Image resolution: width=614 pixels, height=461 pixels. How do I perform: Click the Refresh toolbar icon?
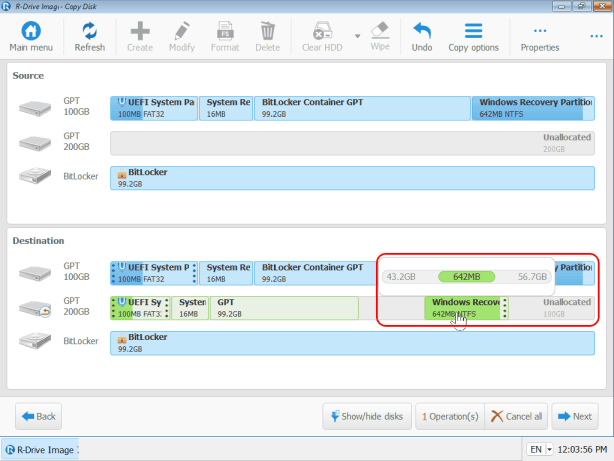pyautogui.click(x=89, y=36)
